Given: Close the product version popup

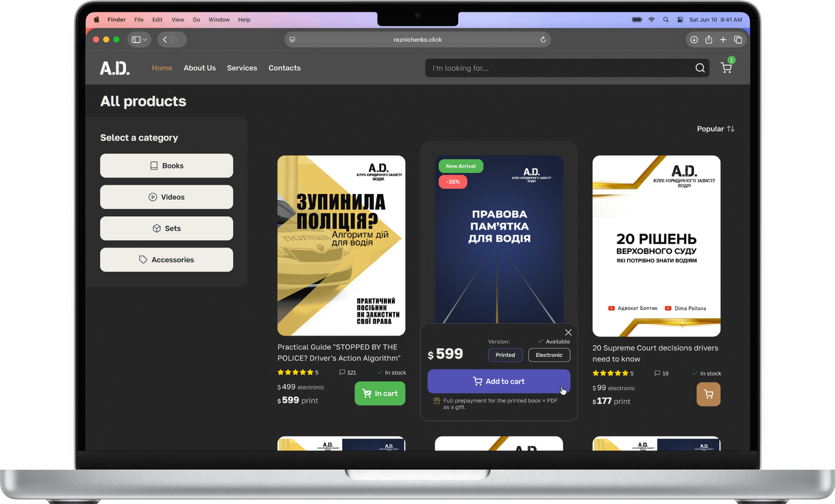Looking at the screenshot, I should pos(568,333).
